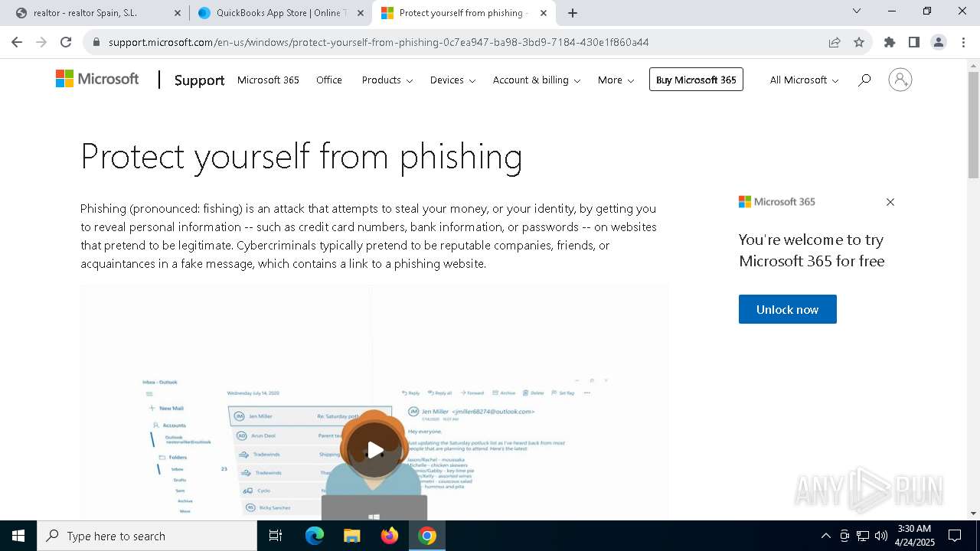Toggle the browser side panel
This screenshot has width=980, height=551.
point(913,42)
